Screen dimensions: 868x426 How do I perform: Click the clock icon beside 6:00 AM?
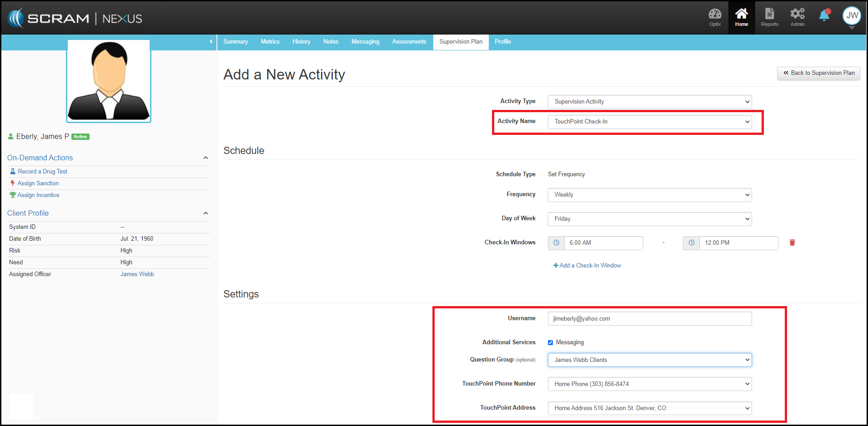coord(556,243)
